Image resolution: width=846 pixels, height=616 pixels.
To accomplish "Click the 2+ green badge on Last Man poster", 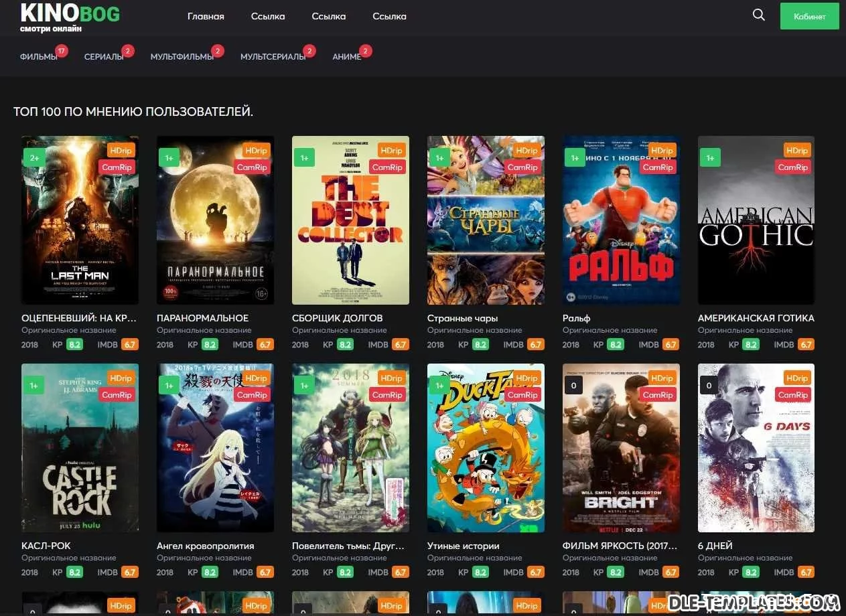I will coord(34,158).
